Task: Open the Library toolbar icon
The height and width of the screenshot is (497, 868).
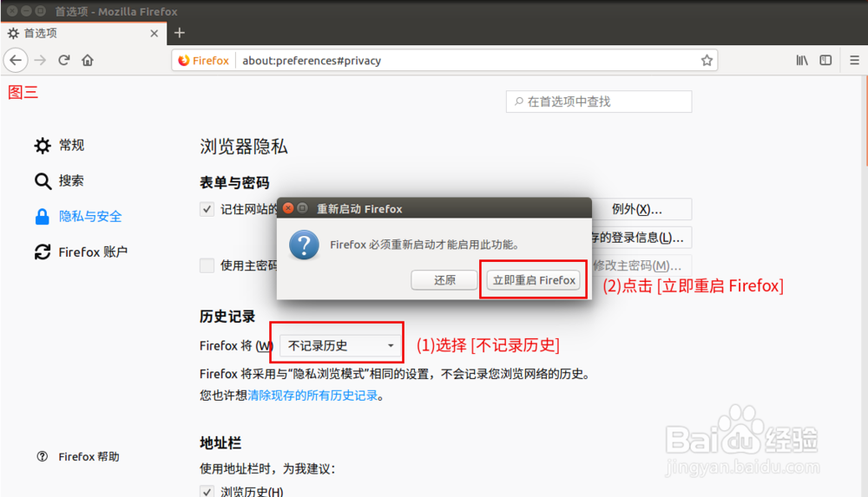Action: coord(801,60)
